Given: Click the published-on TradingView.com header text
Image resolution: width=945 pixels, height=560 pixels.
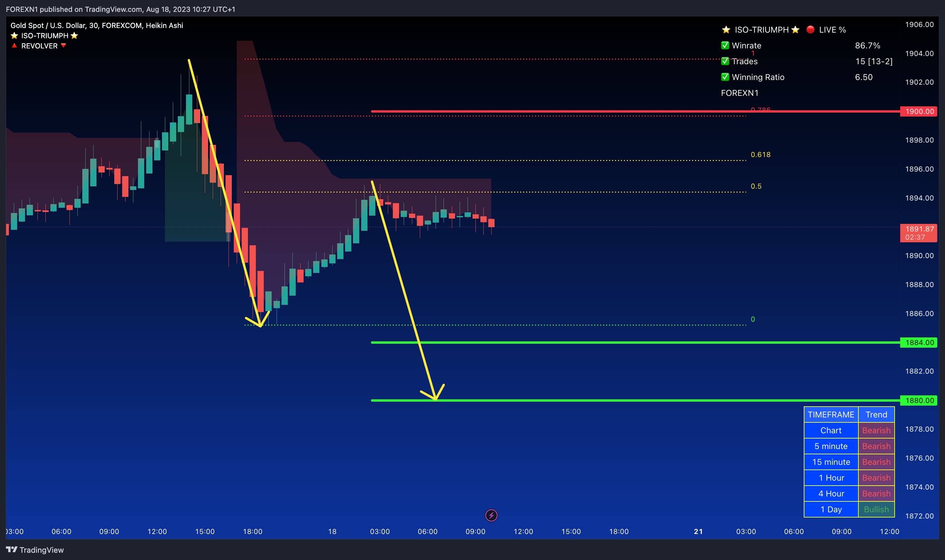Looking at the screenshot, I should (x=121, y=9).
